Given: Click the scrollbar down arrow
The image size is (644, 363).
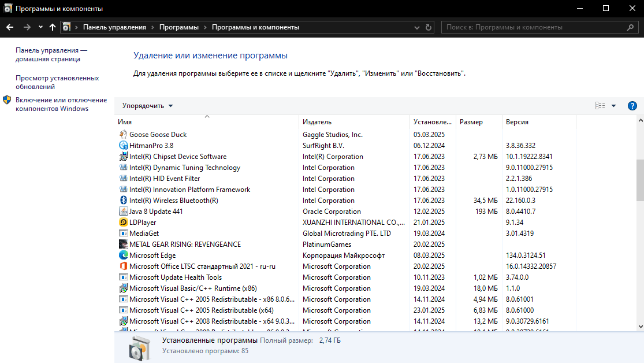Looking at the screenshot, I should (641, 327).
